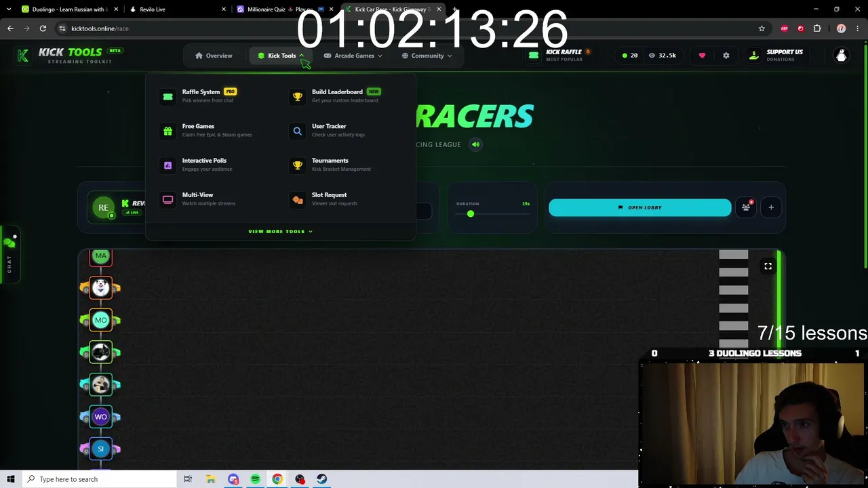The image size is (868, 488).
Task: Click the address bar URL field
Action: pyautogui.click(x=407, y=28)
